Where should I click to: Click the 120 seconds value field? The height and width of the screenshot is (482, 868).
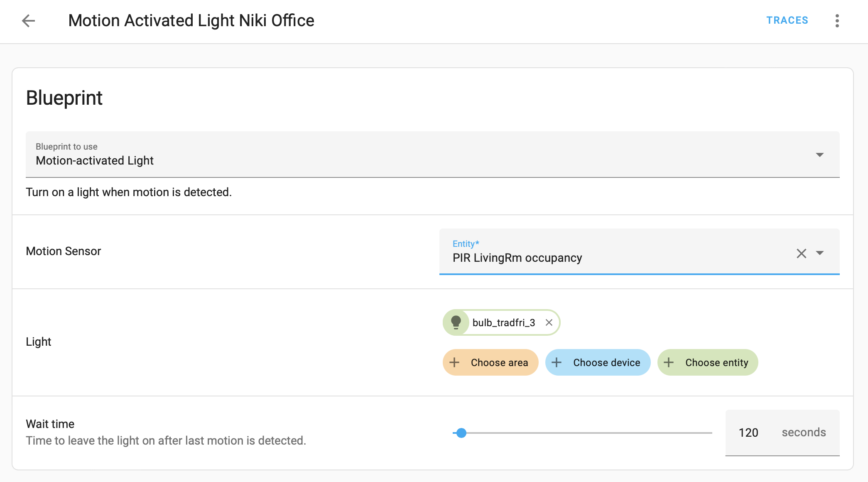749,433
